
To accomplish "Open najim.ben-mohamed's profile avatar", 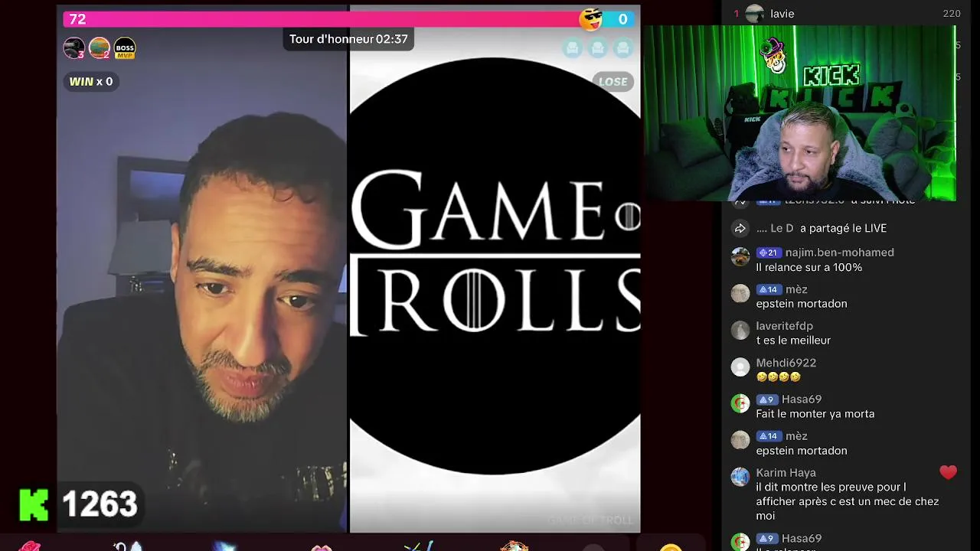I will [740, 257].
